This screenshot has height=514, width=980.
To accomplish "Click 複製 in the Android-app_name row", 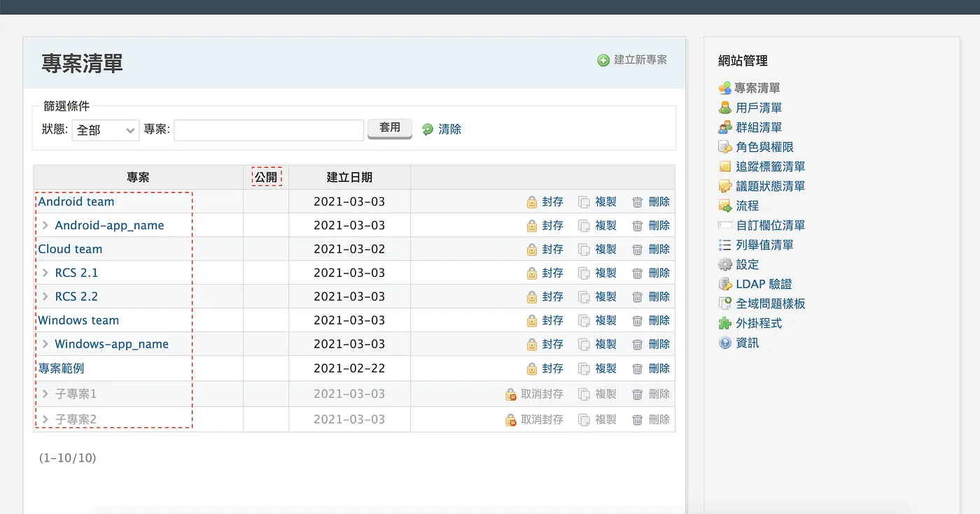I will (606, 226).
